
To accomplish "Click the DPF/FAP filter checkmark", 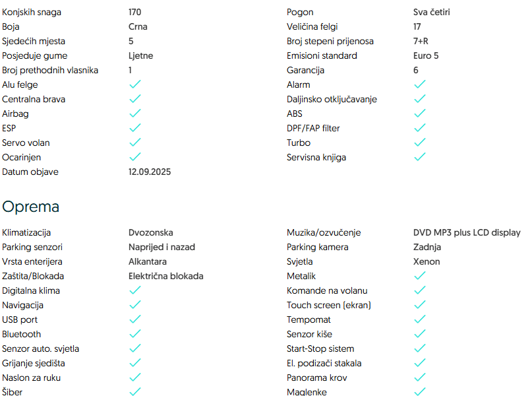I will pyautogui.click(x=420, y=128).
